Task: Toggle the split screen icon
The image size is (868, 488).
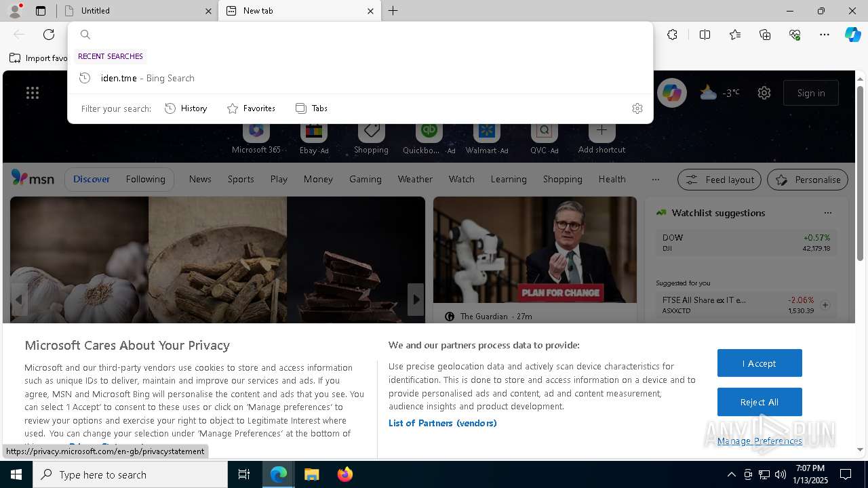Action: click(705, 35)
